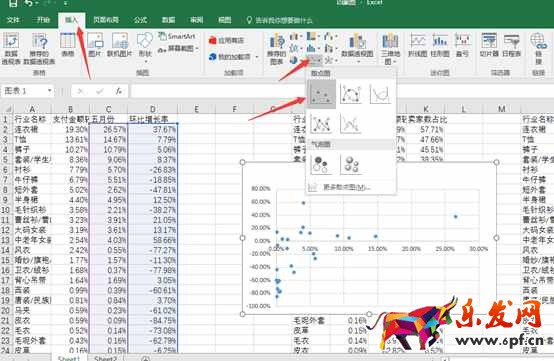Click the Select All corner of the grid

[x=6, y=109]
